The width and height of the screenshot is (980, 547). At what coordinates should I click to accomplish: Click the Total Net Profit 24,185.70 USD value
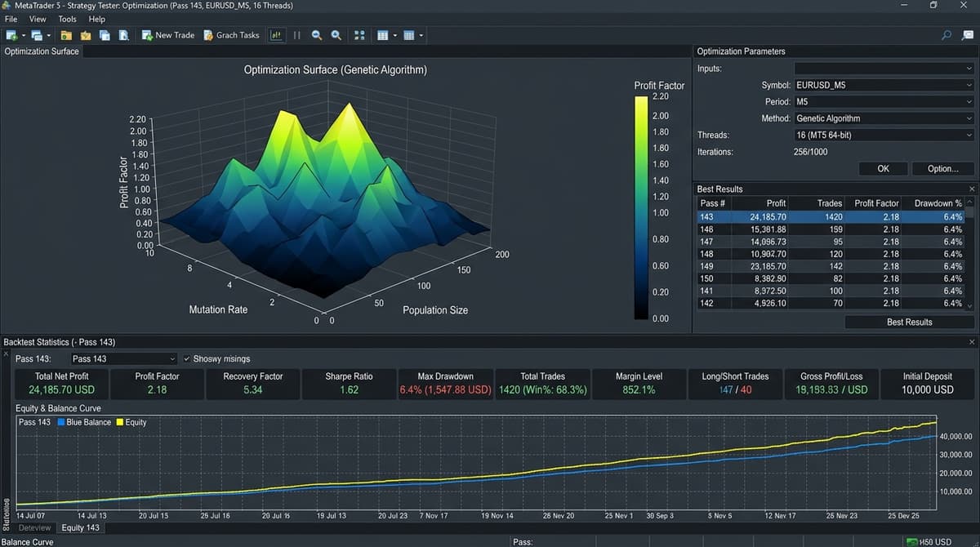pyautogui.click(x=61, y=390)
